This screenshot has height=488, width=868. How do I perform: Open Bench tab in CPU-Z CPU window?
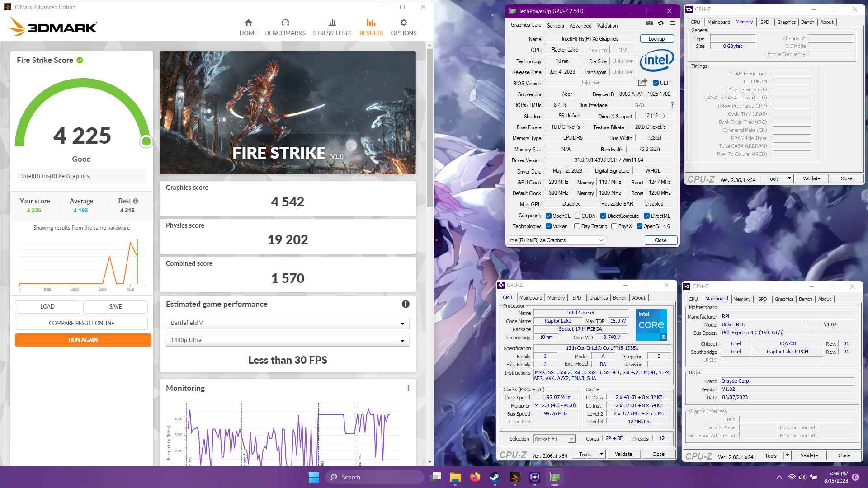tap(619, 298)
